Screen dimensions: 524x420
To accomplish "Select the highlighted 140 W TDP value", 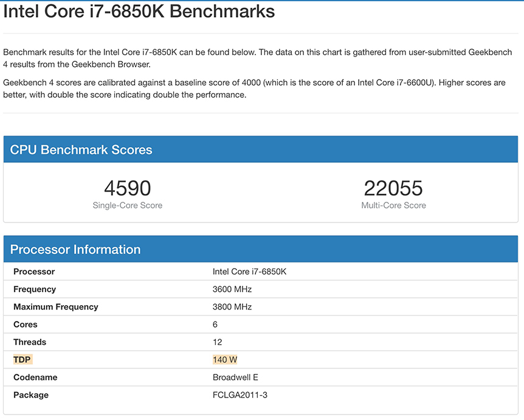I will coord(225,359).
